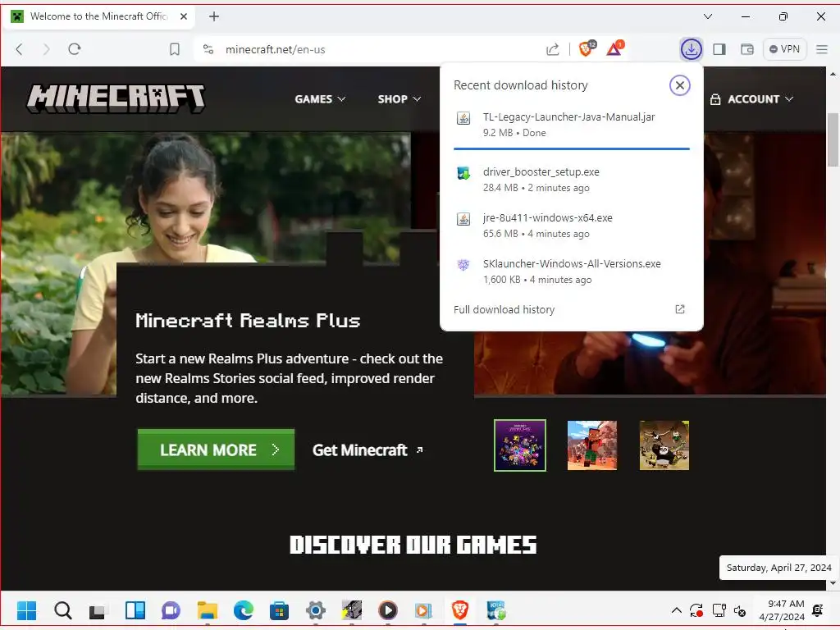Follow the Get Minecraft link
This screenshot has height=630, width=840.
coord(367,450)
